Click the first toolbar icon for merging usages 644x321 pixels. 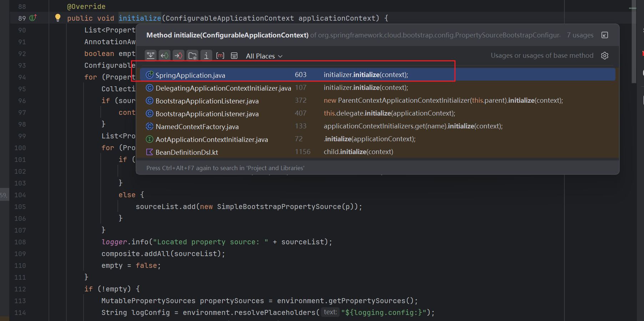151,56
